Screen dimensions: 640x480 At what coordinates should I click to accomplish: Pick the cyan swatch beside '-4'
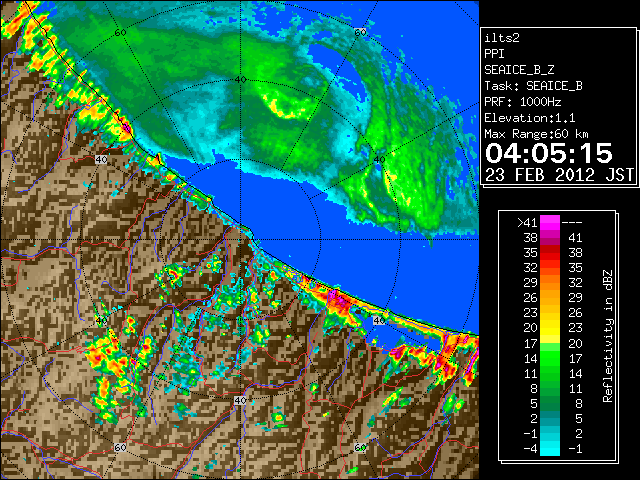pyautogui.click(x=550, y=448)
